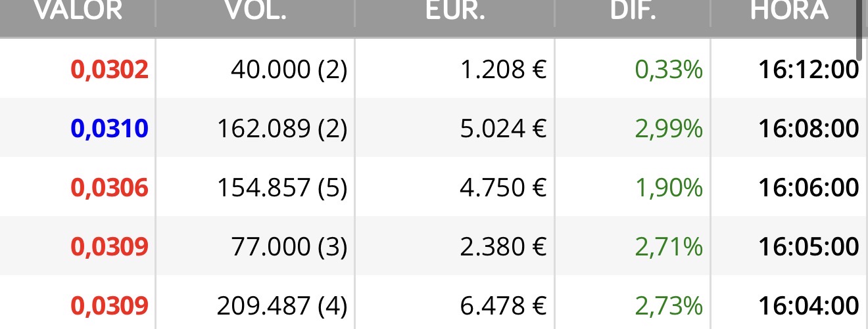Click the 162.089 (2) volume cell
The width and height of the screenshot is (868, 329).
click(x=281, y=129)
